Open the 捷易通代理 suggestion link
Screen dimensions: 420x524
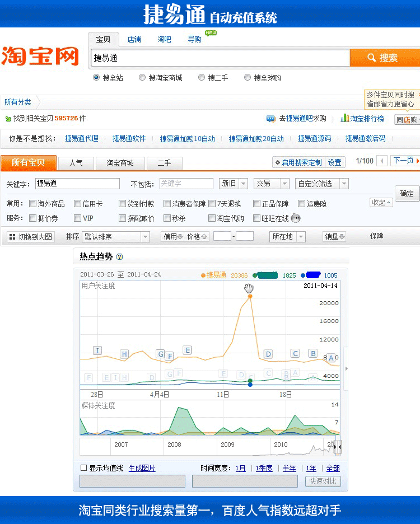pos(81,139)
